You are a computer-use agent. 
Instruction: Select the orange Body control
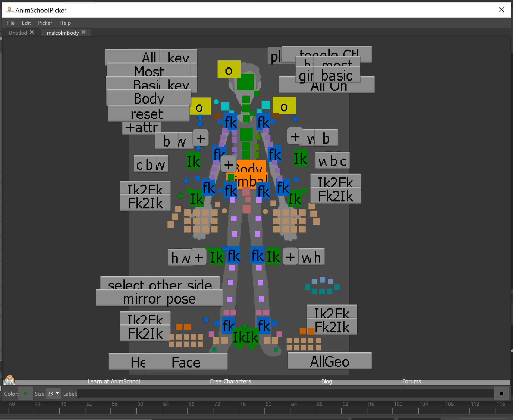(x=250, y=166)
